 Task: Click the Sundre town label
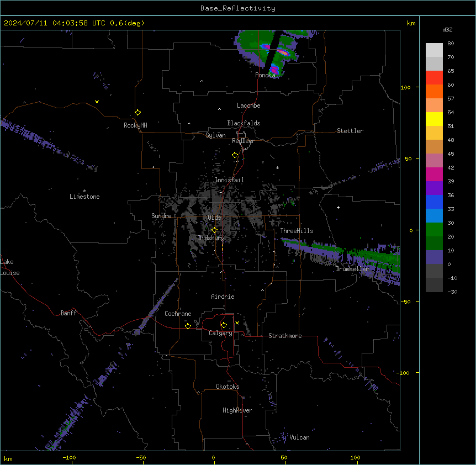click(161, 216)
